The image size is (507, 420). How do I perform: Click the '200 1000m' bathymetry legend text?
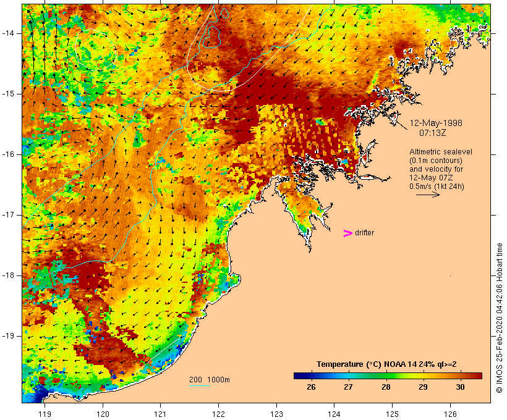tap(210, 380)
